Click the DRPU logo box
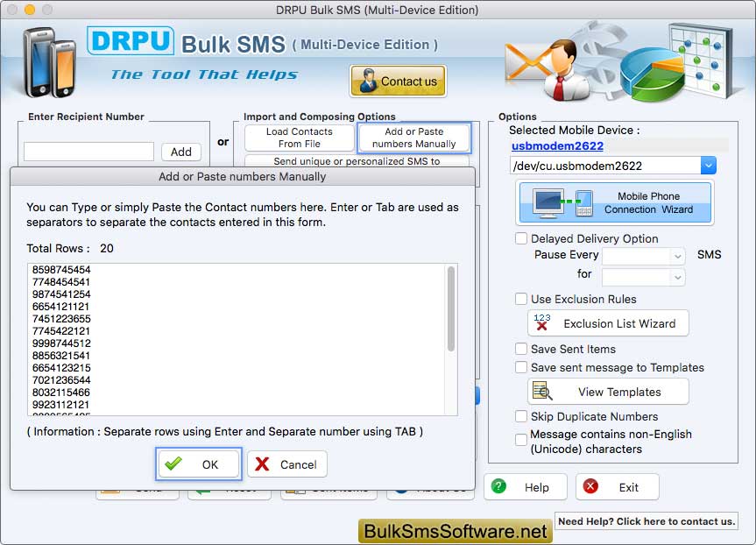Screen dimensions: 756x545 131,40
